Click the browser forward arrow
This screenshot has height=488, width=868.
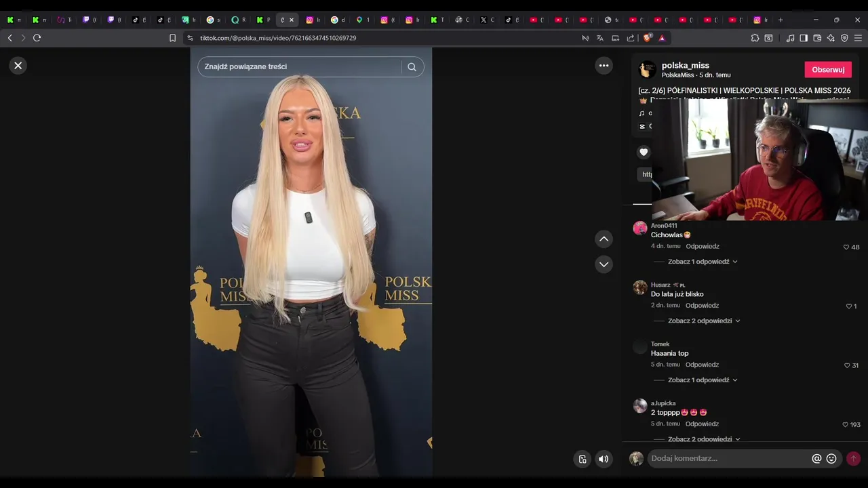(x=22, y=38)
